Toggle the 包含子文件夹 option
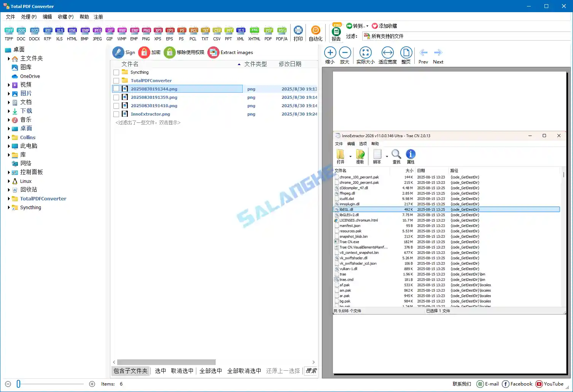 [x=130, y=371]
